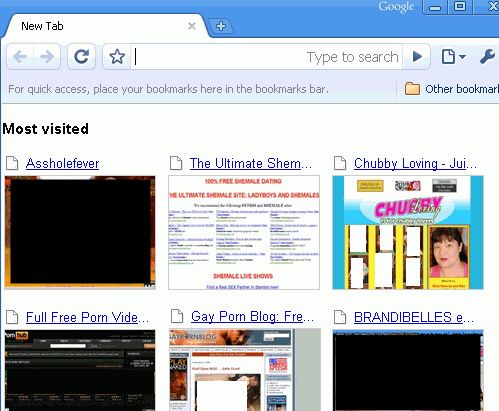This screenshot has width=499, height=411.
Task: Open the '...Blog: Fre...' most-visited link
Action: click(x=252, y=316)
